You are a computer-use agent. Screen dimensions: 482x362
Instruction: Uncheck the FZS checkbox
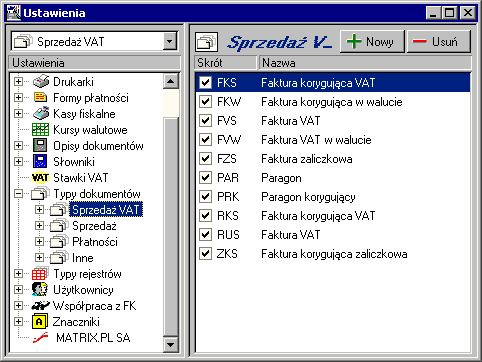coord(205,159)
